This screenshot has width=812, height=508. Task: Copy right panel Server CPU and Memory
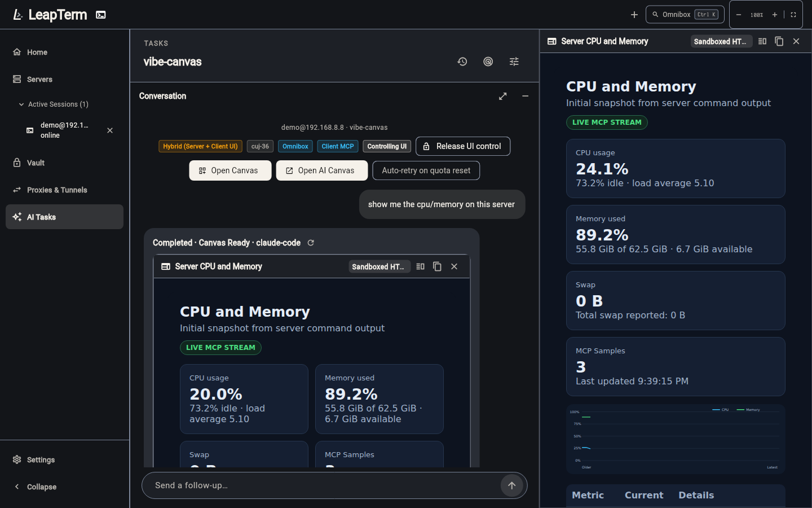(779, 41)
